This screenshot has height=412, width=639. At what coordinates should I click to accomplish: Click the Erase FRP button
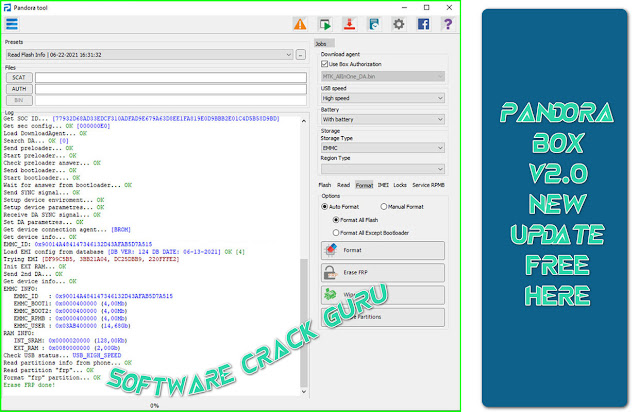pyautogui.click(x=383, y=272)
